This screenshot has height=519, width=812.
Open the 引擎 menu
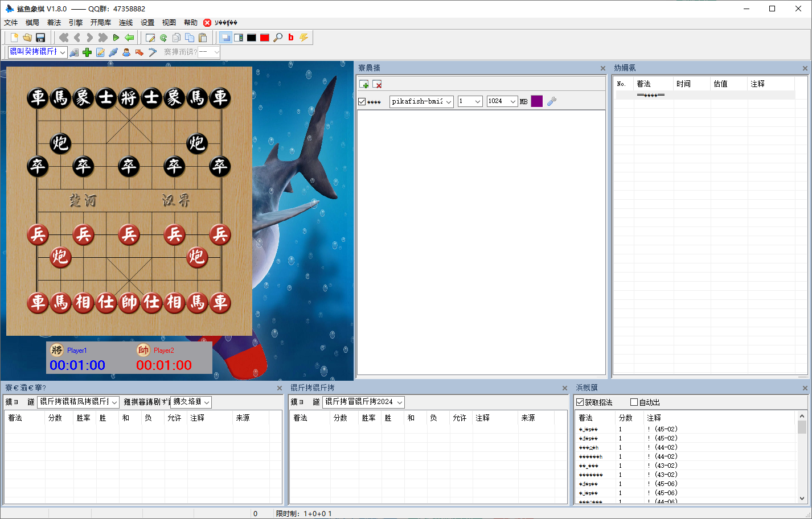[75, 23]
